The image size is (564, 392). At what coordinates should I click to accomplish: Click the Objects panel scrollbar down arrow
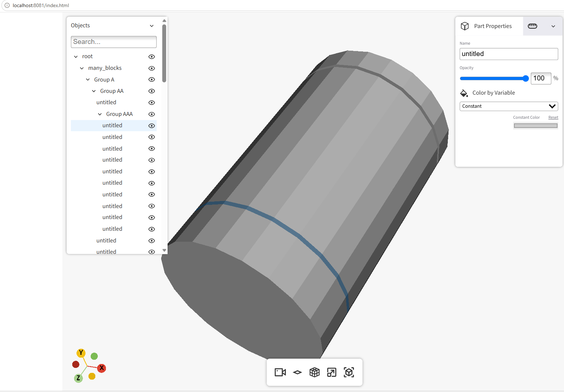tap(164, 250)
